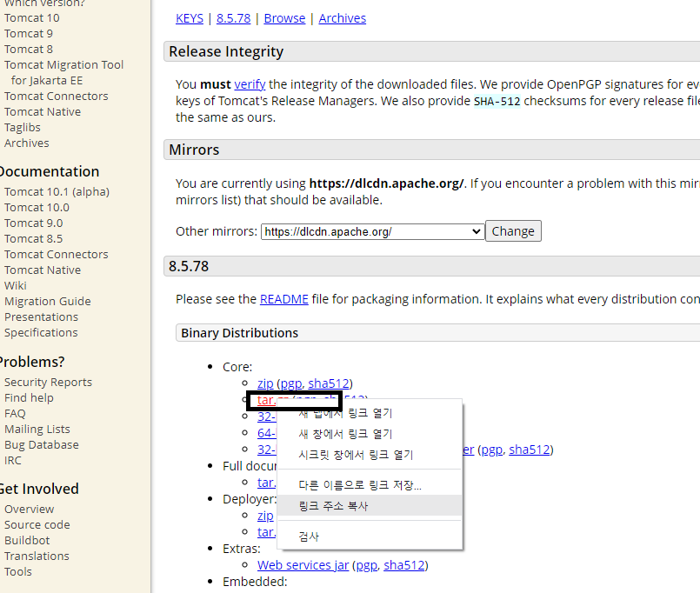Open Specifications in the sidebar
700x593 pixels.
pos(41,332)
